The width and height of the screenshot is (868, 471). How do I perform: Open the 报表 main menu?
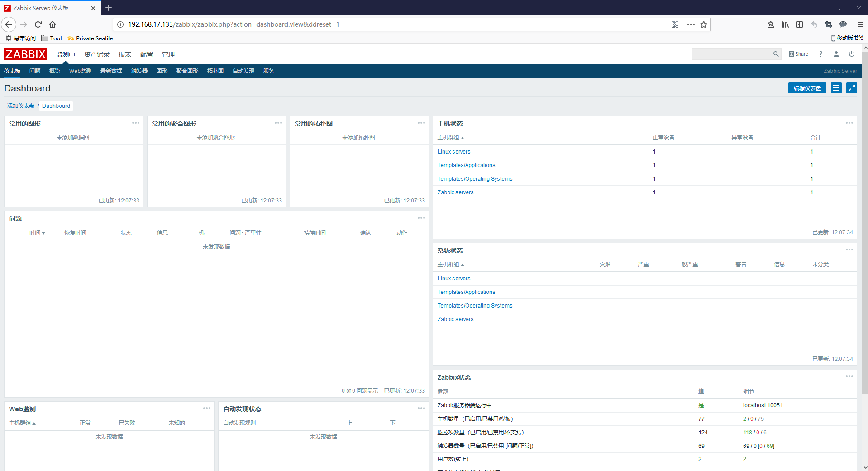pyautogui.click(x=125, y=54)
